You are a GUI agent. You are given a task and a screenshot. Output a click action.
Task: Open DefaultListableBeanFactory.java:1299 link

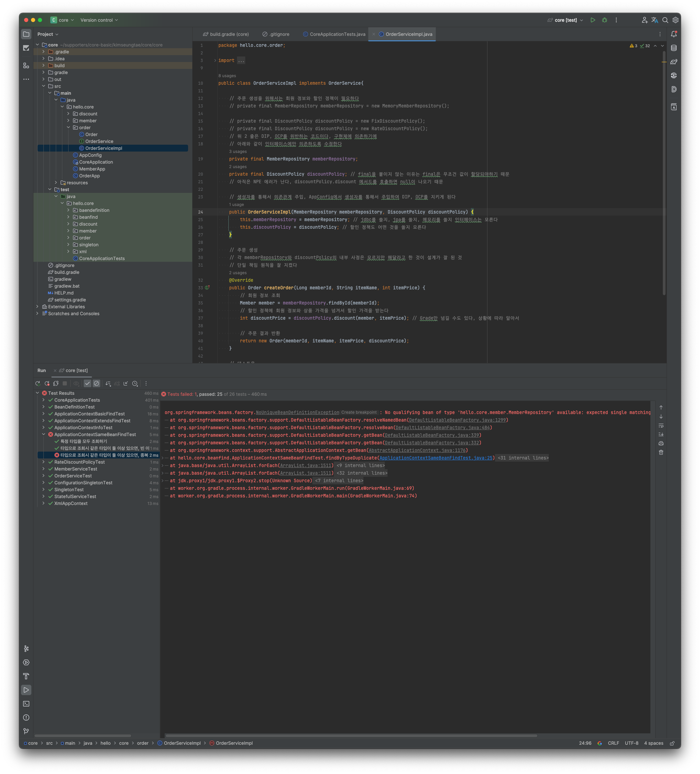457,420
